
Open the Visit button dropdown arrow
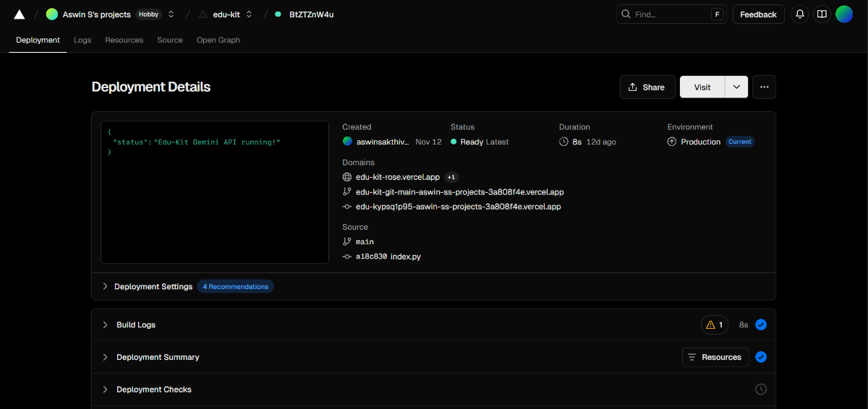pos(736,87)
